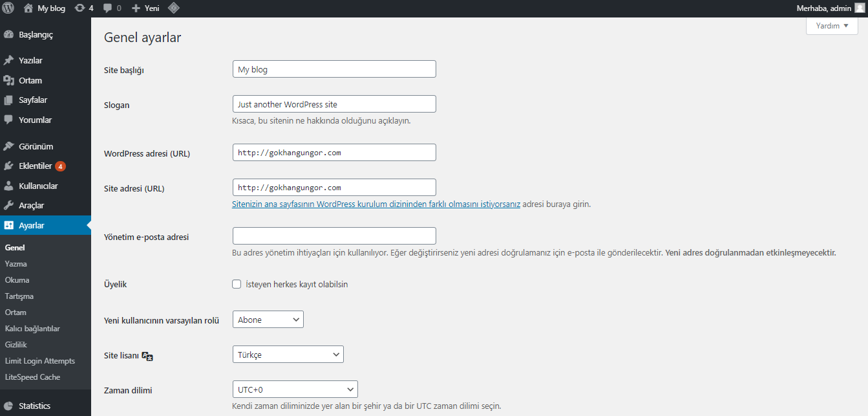Click the Yönetim e-posta adresi field
Image resolution: width=868 pixels, height=416 pixels.
[x=334, y=236]
